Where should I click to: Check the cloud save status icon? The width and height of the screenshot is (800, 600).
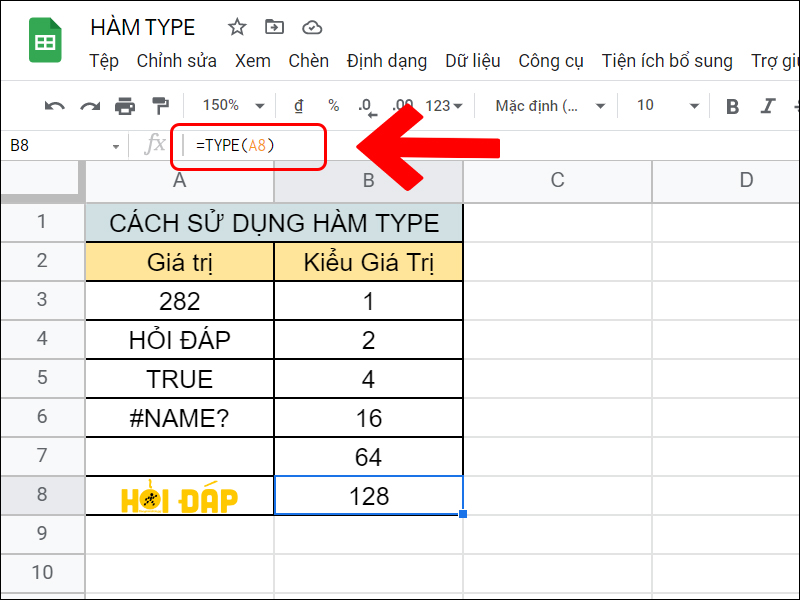[x=312, y=27]
